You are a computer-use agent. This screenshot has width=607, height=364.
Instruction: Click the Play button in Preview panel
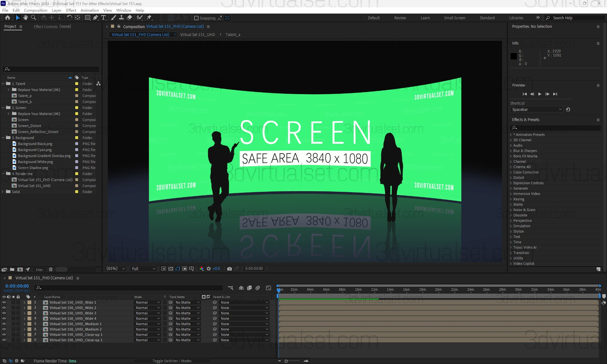pos(540,94)
